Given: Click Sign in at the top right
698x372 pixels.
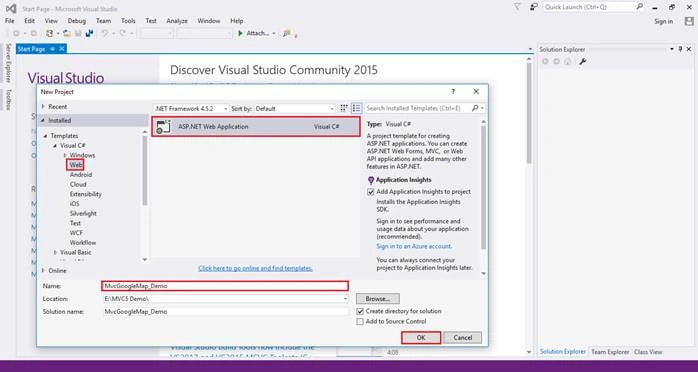Looking at the screenshot, I should coord(663,21).
